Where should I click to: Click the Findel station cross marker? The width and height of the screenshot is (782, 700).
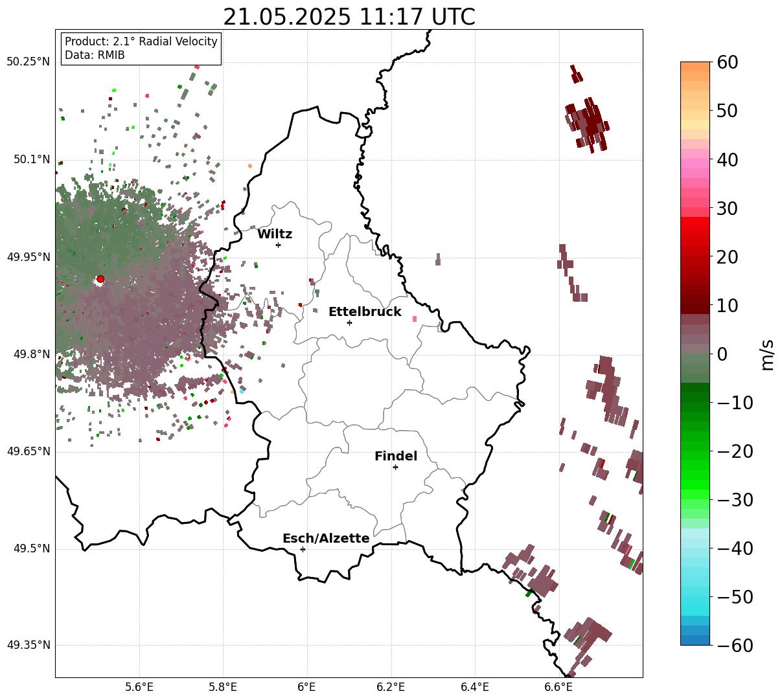[395, 467]
